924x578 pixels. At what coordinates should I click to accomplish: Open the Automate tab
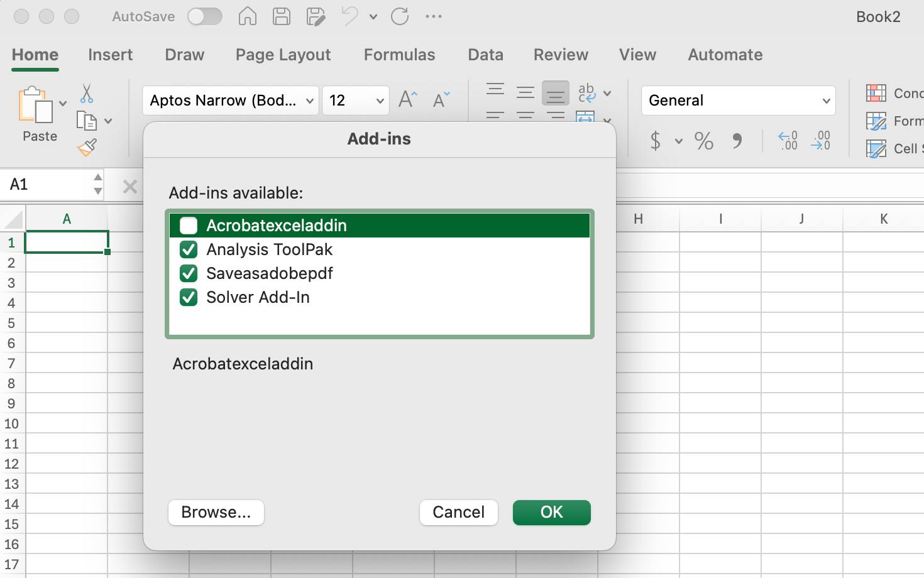point(725,55)
